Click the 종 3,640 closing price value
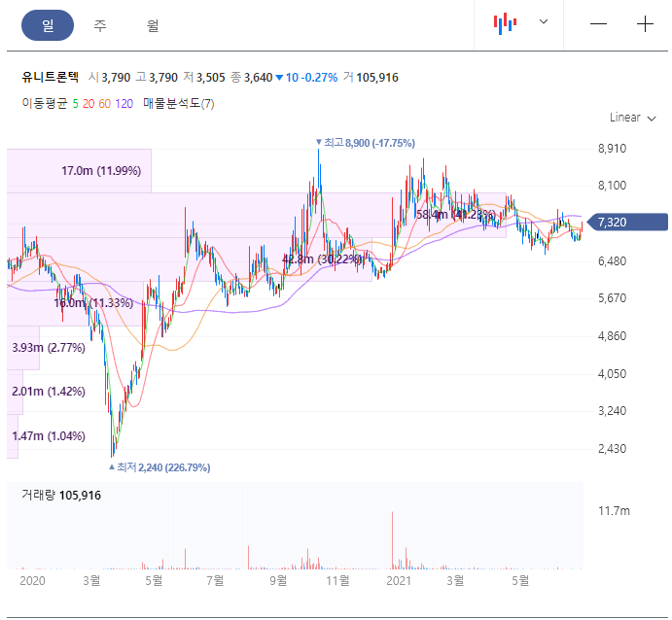The height and width of the screenshot is (620, 672). tap(251, 78)
